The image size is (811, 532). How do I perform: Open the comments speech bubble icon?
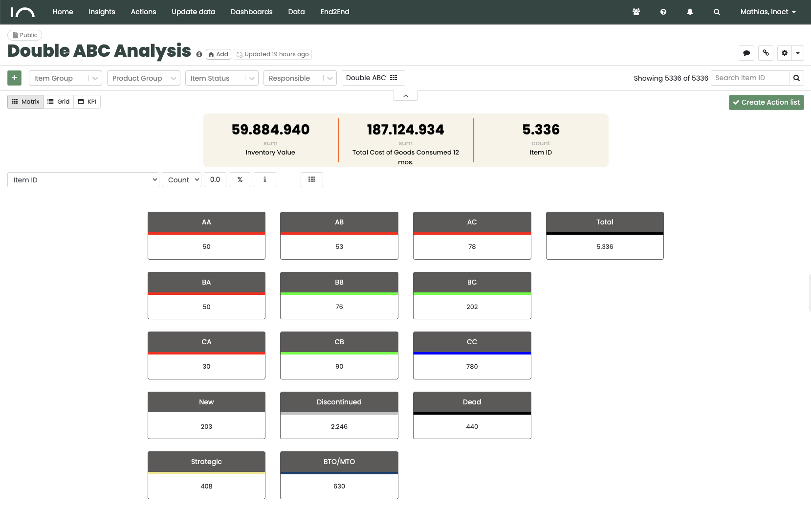tap(746, 53)
